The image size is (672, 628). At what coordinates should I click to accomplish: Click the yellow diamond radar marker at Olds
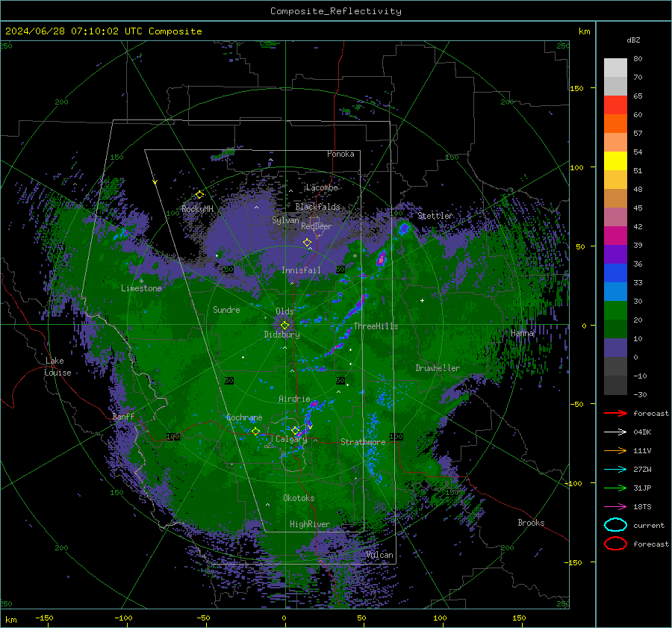tap(284, 326)
